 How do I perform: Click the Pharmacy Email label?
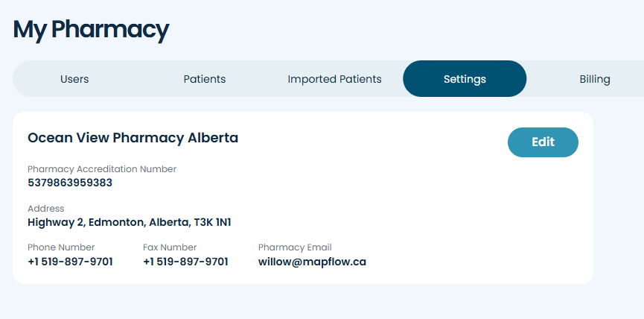[x=295, y=247]
